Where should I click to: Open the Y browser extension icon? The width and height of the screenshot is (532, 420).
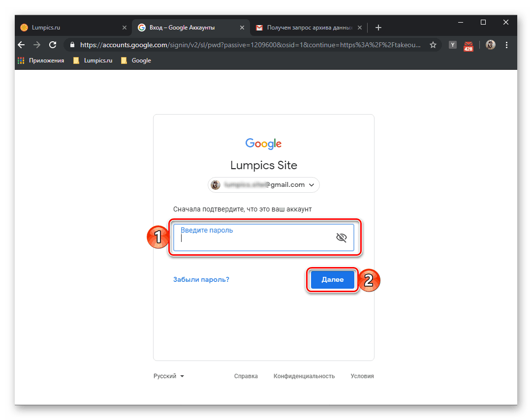coord(452,45)
